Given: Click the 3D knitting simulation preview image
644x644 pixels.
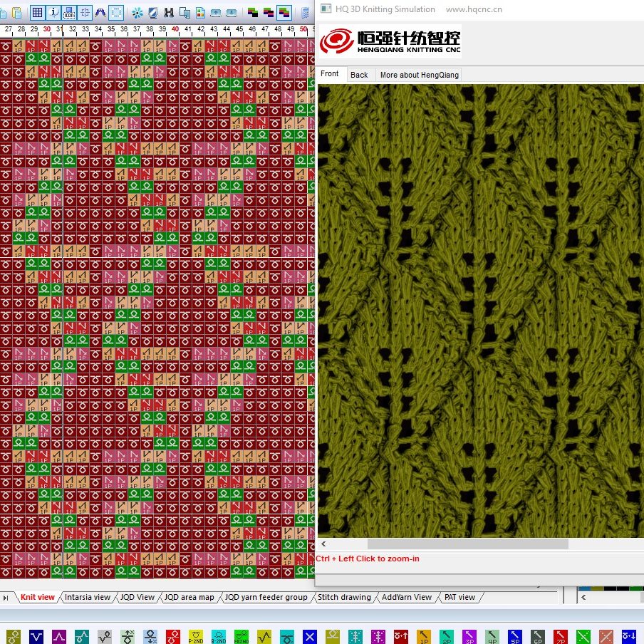Looking at the screenshot, I should (x=481, y=311).
